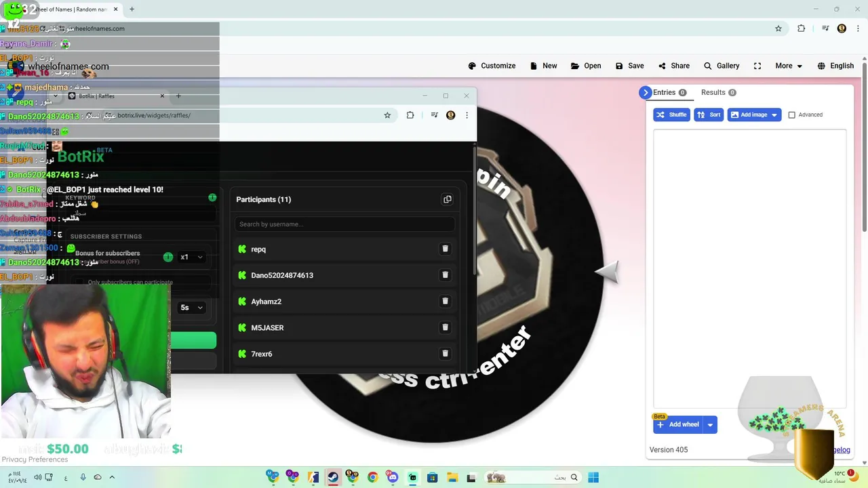This screenshot has height=488, width=868.
Task: Open the Customize palette option
Action: click(492, 66)
